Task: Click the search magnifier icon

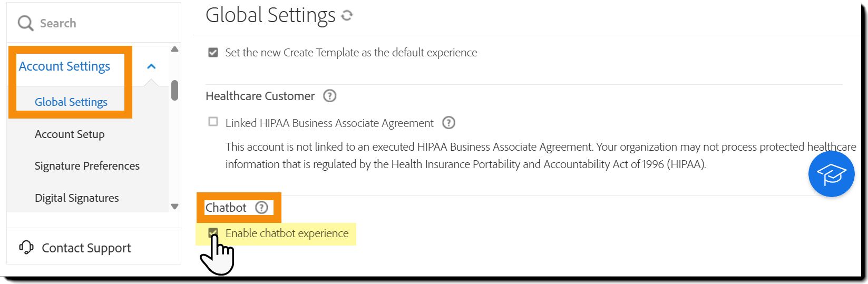Action: pos(25,23)
